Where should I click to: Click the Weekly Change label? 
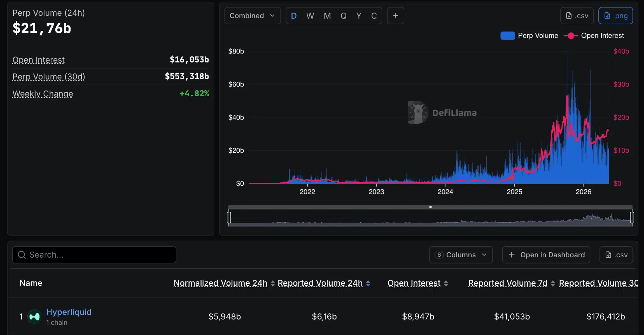click(43, 93)
